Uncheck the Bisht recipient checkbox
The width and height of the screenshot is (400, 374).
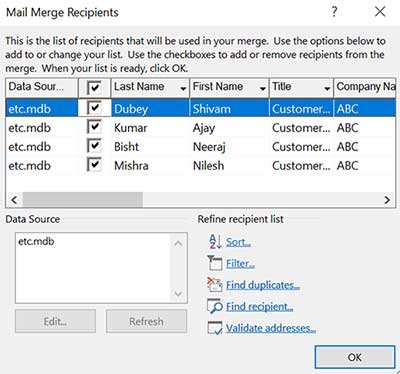coord(94,146)
